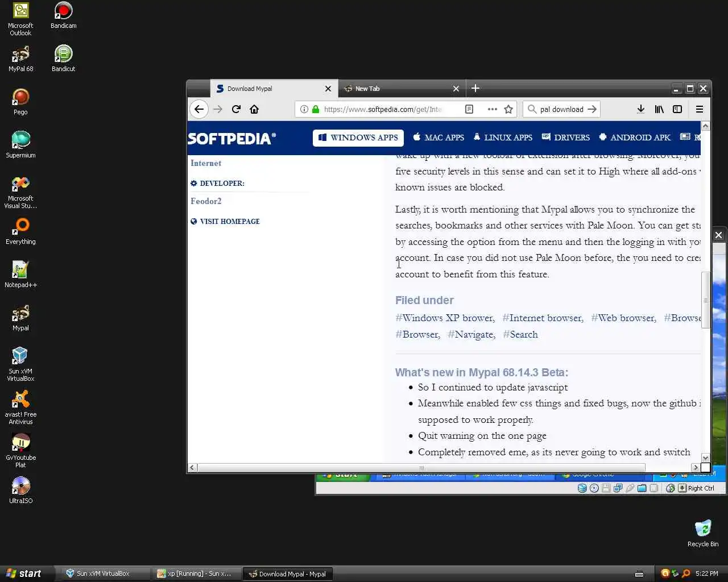
Task: Click the horizontal scrollbar thumb in Mypal
Action: 421,467
